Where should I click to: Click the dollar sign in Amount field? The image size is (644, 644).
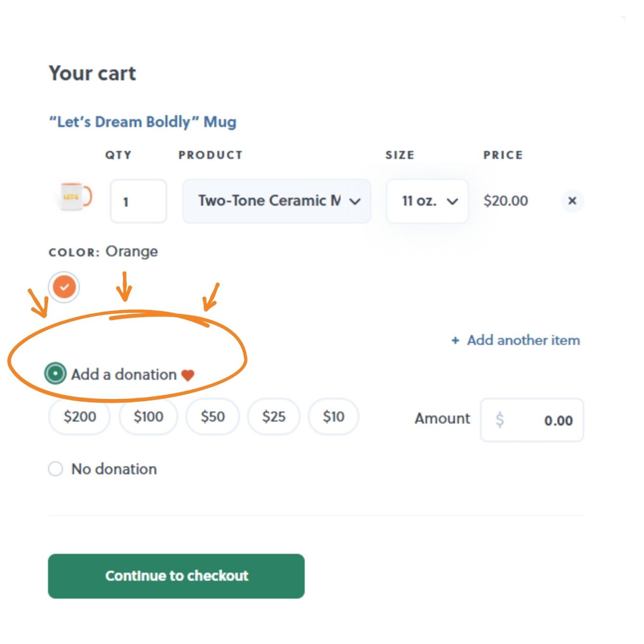point(500,420)
